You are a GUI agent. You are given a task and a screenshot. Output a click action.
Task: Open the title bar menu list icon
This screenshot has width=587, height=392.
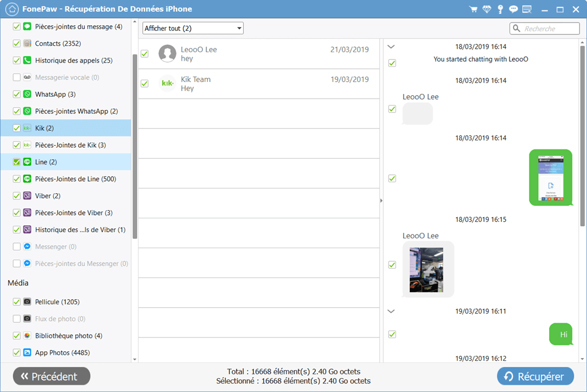[x=527, y=9]
